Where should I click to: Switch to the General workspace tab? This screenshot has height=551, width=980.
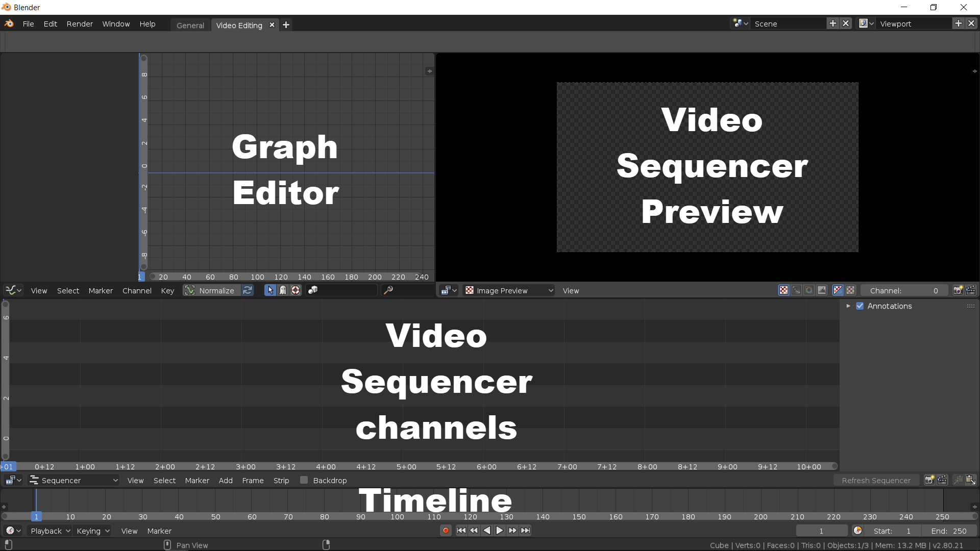[190, 25]
